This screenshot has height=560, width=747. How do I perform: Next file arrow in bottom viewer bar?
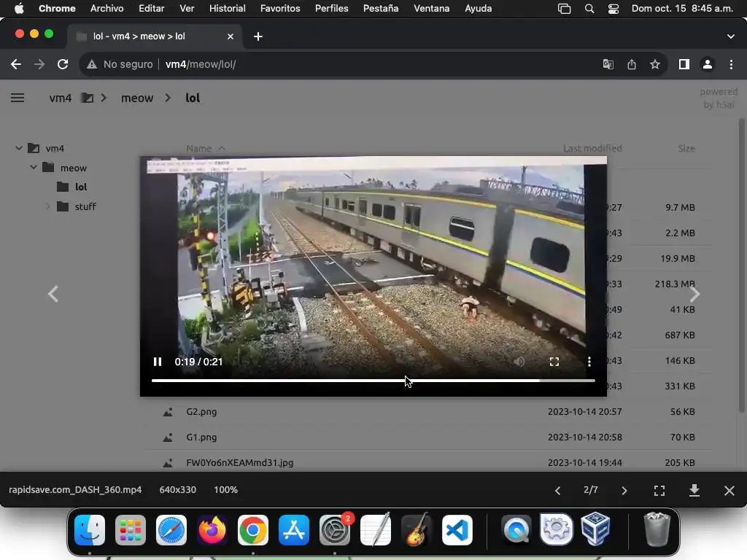pos(624,490)
